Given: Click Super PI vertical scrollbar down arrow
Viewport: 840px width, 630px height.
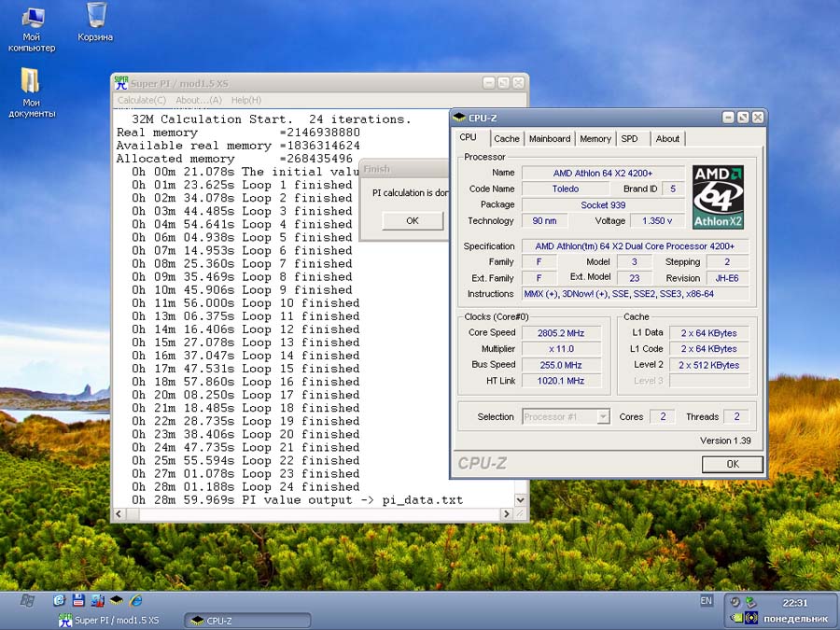Looking at the screenshot, I should point(520,500).
